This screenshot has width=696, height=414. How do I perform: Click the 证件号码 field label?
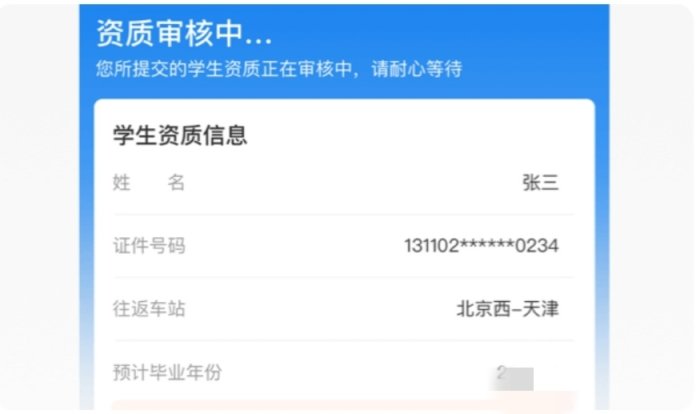point(149,246)
